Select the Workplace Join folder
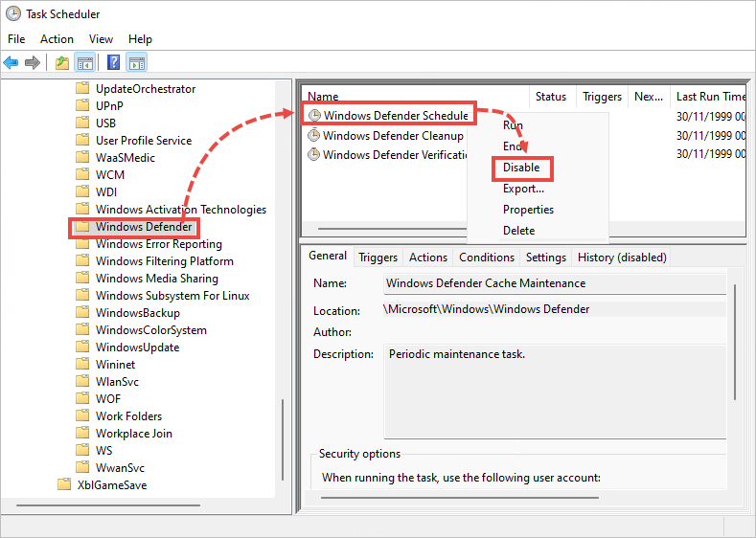This screenshot has height=538, width=756. point(133,434)
